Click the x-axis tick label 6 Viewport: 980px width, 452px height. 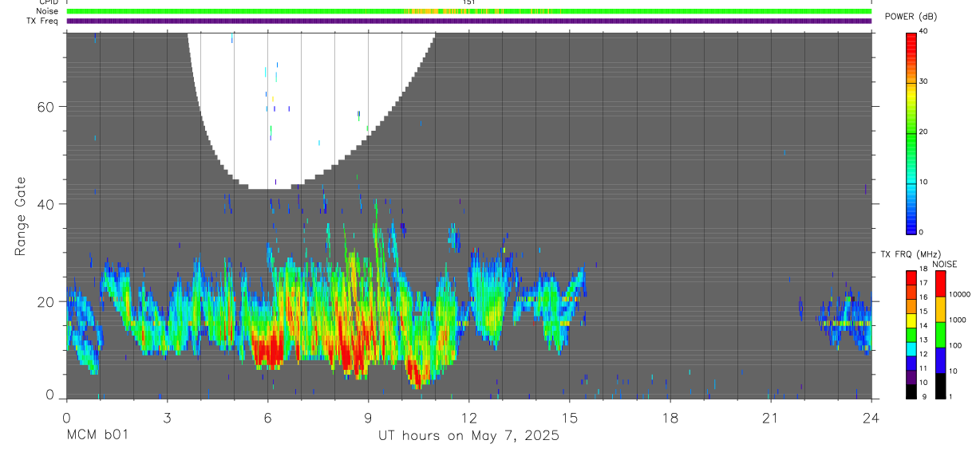point(268,418)
